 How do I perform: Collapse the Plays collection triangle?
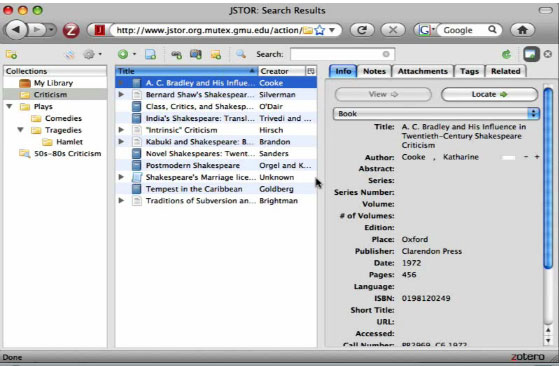coord(10,107)
